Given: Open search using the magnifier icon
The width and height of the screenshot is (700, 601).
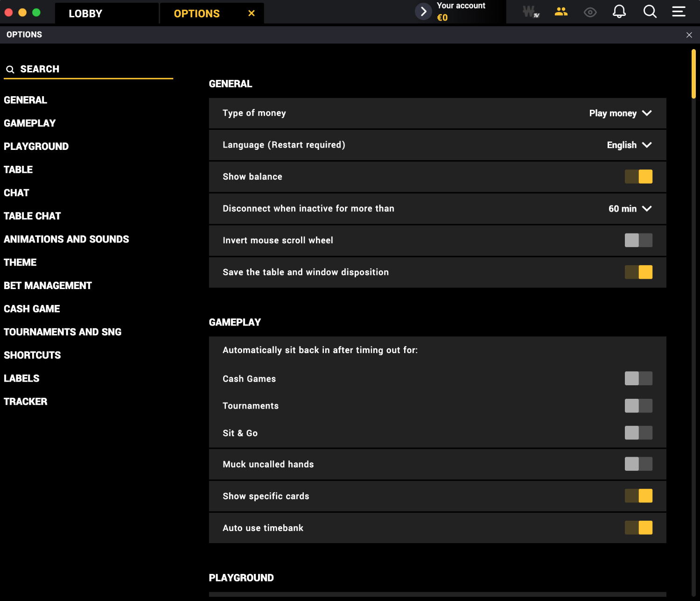Looking at the screenshot, I should click(649, 12).
